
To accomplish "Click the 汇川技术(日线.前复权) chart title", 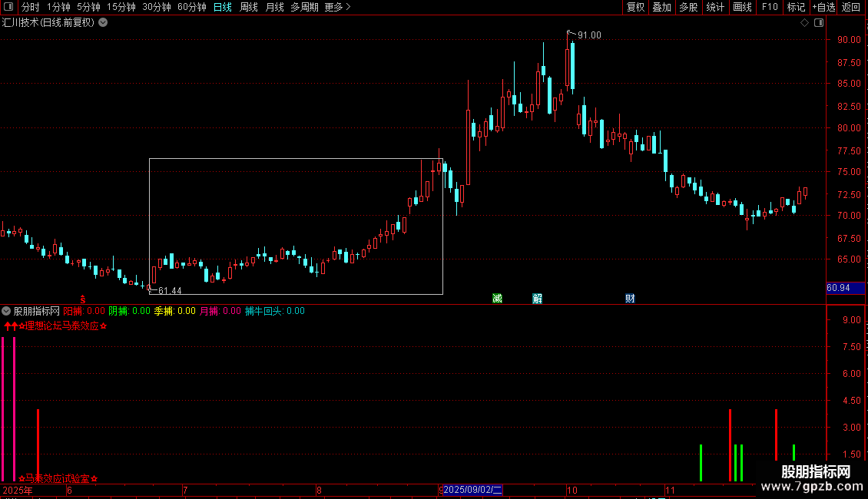I will point(48,23).
